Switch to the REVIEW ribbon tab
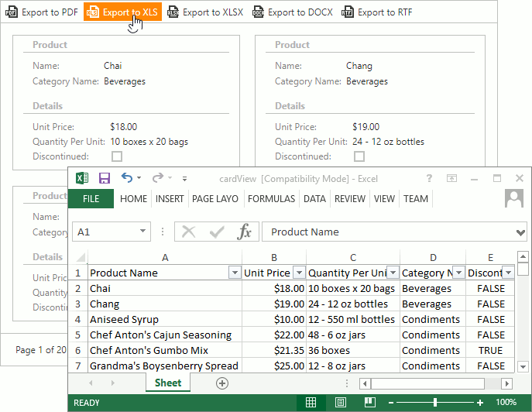The width and height of the screenshot is (532, 412). (350, 198)
